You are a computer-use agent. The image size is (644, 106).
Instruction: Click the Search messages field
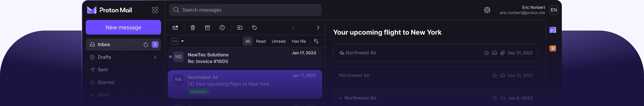pyautogui.click(x=245, y=10)
